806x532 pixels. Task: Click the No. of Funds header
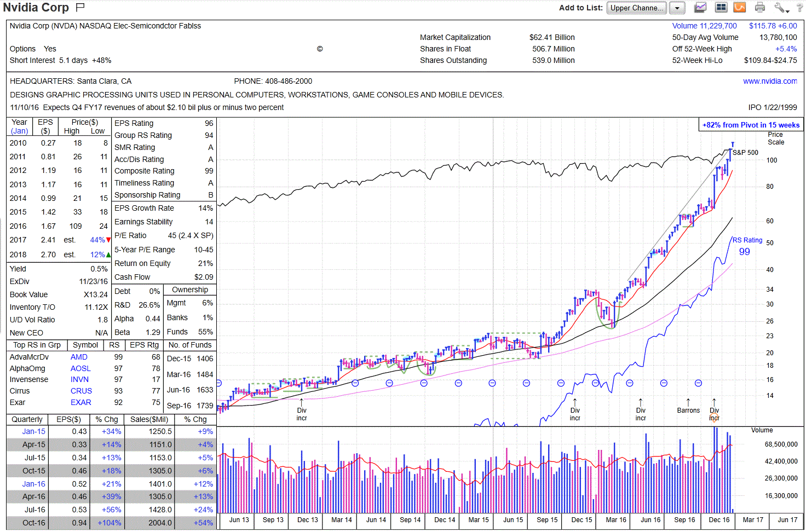pos(190,345)
